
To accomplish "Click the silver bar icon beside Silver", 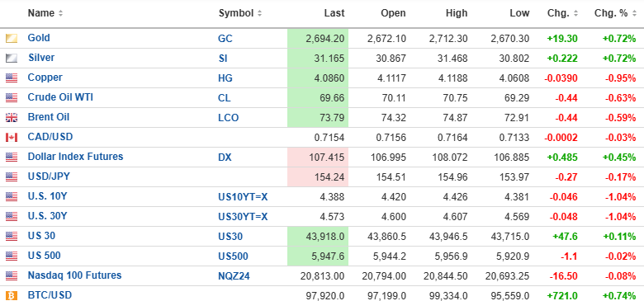I will click(x=12, y=59).
